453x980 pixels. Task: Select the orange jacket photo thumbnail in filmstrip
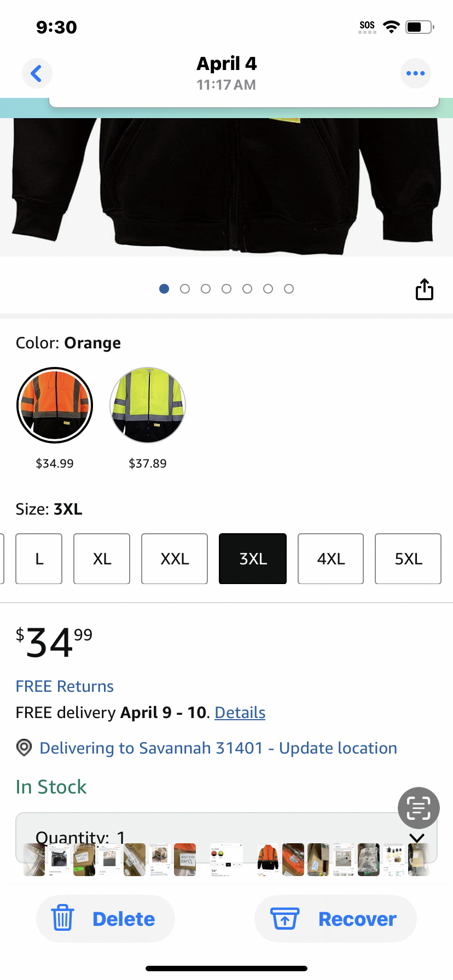pos(268,859)
